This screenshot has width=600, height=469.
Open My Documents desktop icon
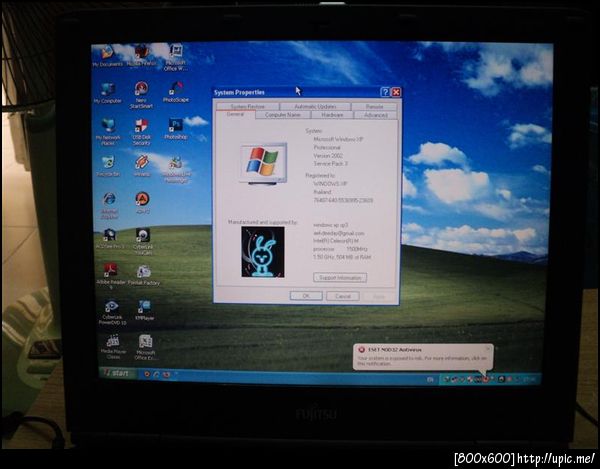pos(108,55)
